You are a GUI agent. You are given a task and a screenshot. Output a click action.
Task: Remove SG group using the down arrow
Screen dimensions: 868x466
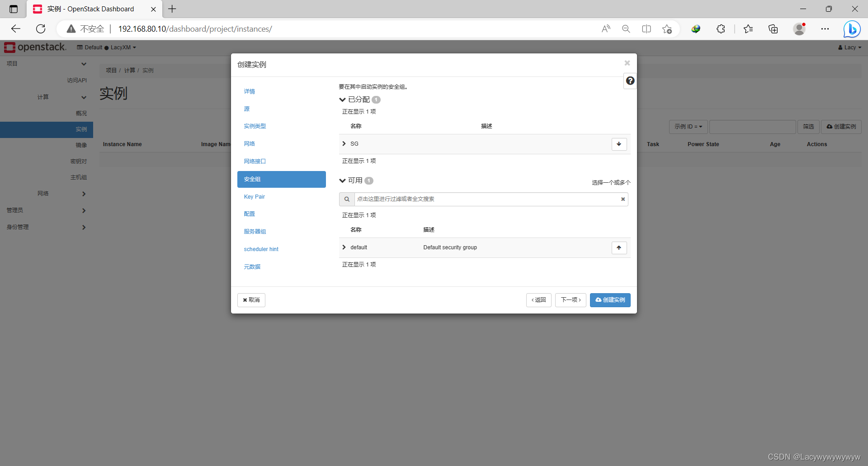point(619,144)
